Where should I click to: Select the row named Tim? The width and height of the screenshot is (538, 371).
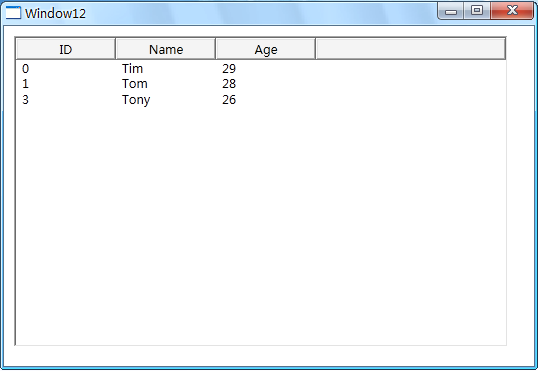pyautogui.click(x=261, y=69)
